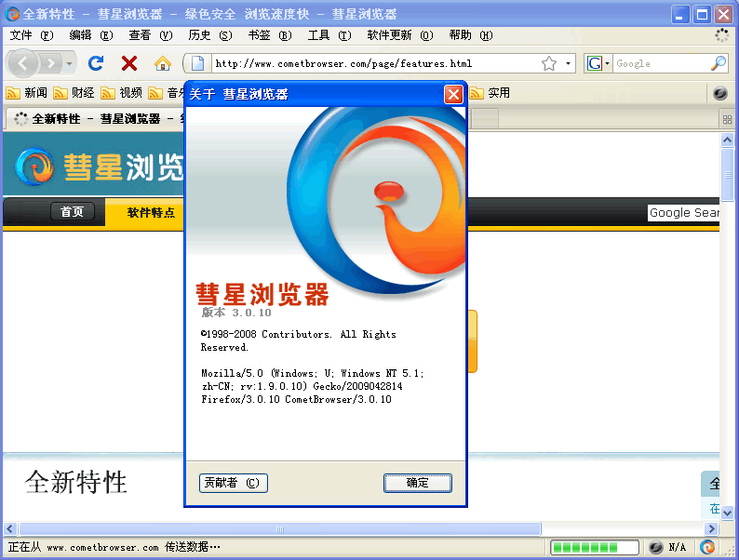
Task: Go back using the back arrow button
Action: 22,63
